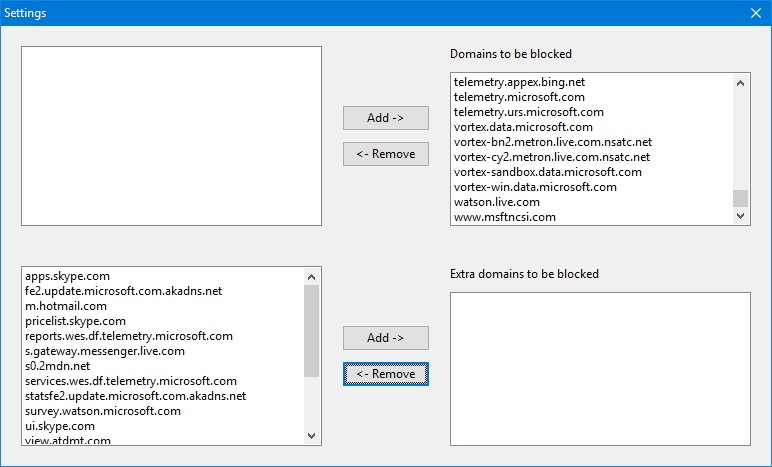Select telemetry.appex.bing.net
Screen dimensions: 772x467
[x=519, y=82]
